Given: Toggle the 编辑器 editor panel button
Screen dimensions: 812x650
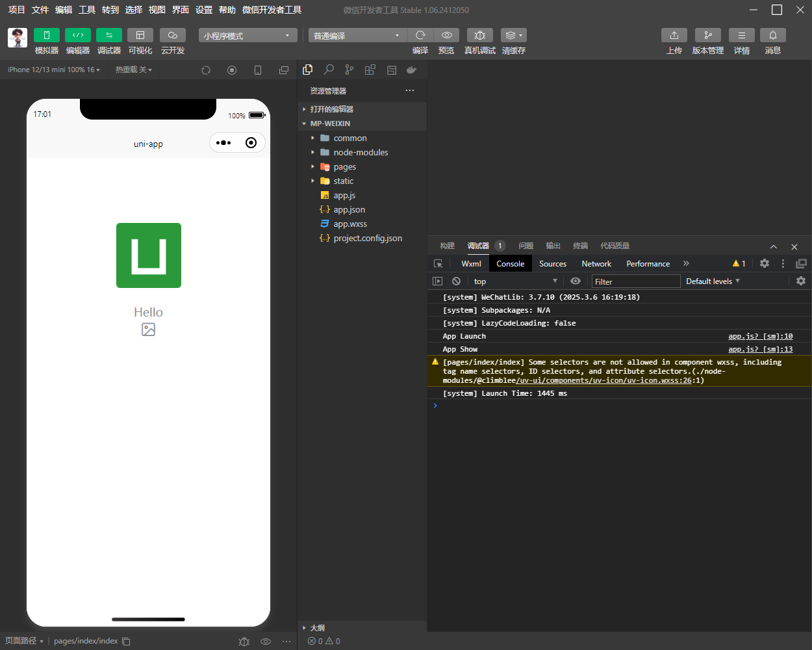Looking at the screenshot, I should (x=78, y=35).
